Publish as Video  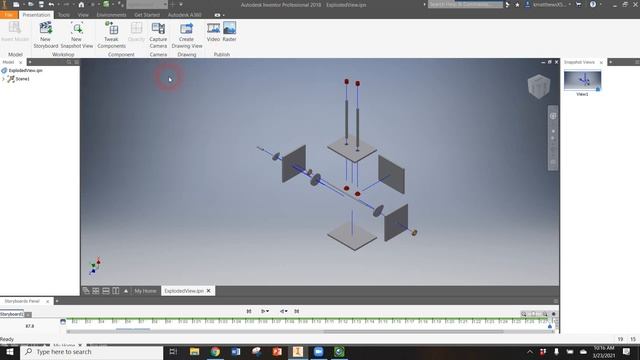213,32
